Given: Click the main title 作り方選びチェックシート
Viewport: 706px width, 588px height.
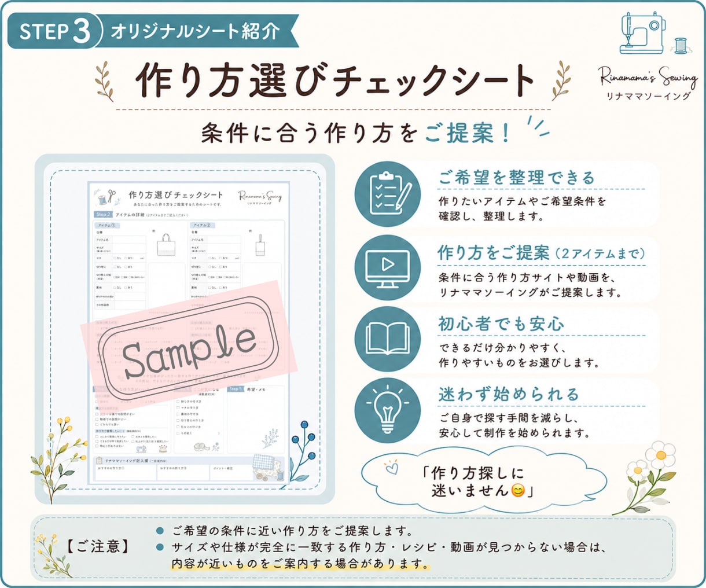Looking at the screenshot, I should (334, 80).
